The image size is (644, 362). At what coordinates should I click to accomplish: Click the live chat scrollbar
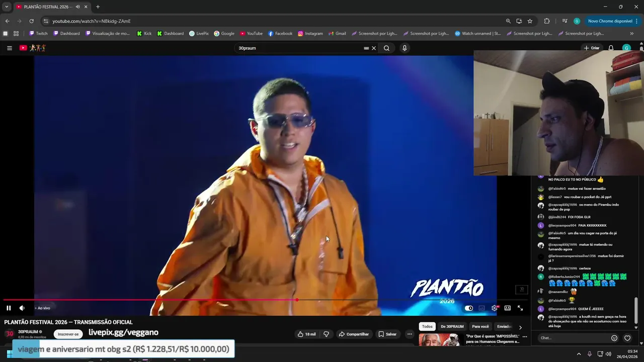pos(636,311)
